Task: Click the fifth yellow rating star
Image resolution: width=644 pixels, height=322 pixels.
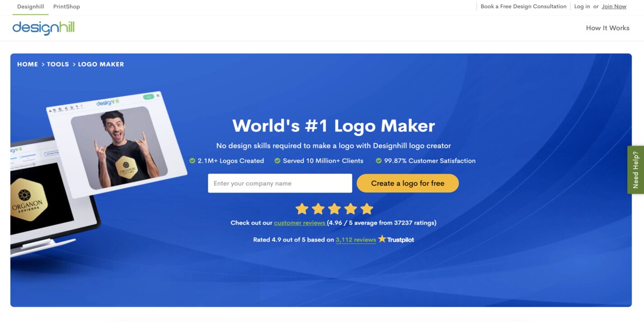Action: click(x=367, y=209)
